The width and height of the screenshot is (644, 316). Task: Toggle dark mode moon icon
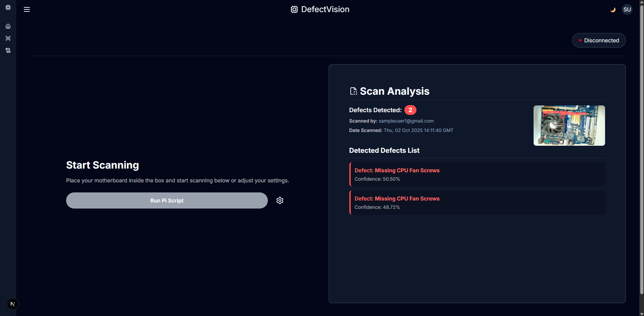click(x=613, y=10)
